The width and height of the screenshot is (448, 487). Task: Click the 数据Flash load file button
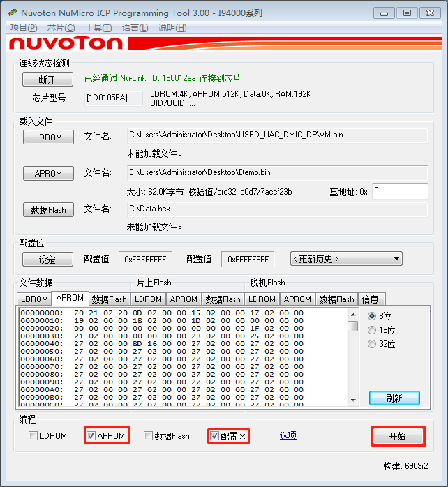[x=48, y=209]
